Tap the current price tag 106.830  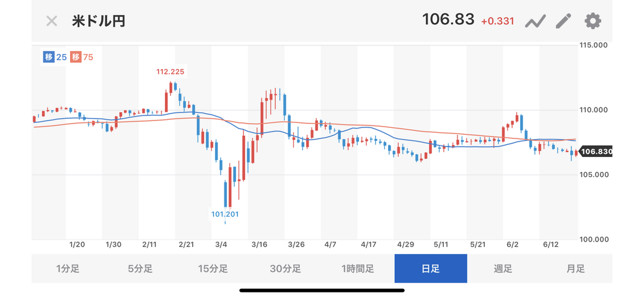pyautogui.click(x=596, y=152)
